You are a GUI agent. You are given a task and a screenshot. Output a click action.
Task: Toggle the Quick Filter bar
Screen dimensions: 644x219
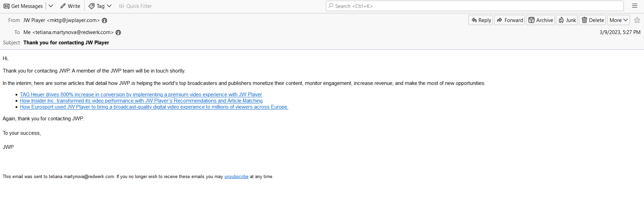click(135, 6)
